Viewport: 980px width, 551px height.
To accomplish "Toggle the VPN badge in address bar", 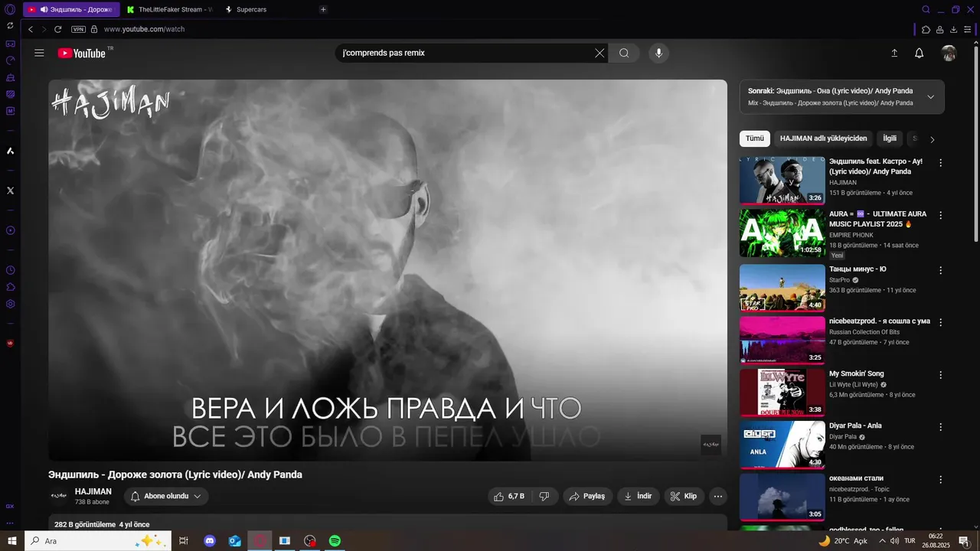I will coord(78,29).
